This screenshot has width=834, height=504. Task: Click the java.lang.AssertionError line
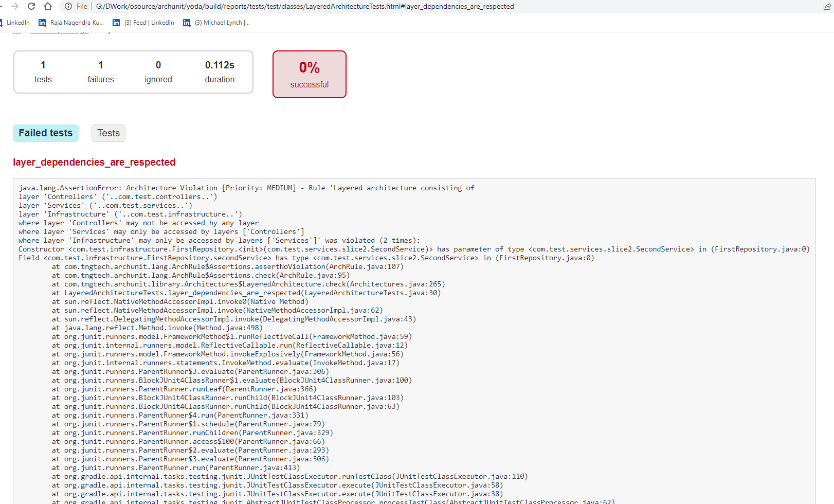[246, 188]
